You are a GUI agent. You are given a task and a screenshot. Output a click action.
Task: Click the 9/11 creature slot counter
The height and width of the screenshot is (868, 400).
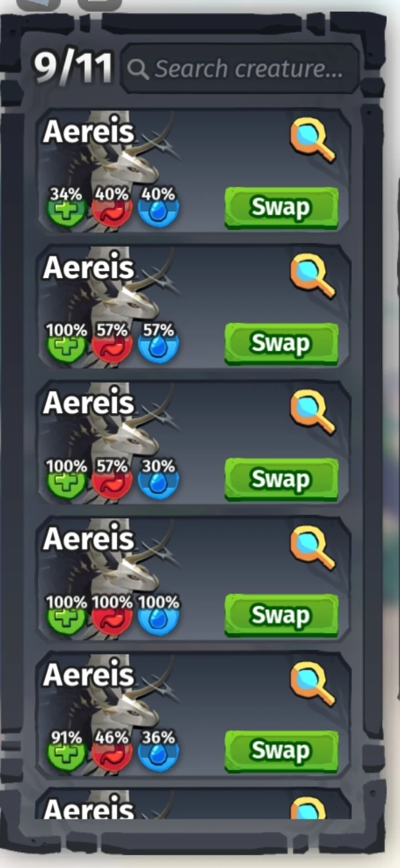[74, 68]
